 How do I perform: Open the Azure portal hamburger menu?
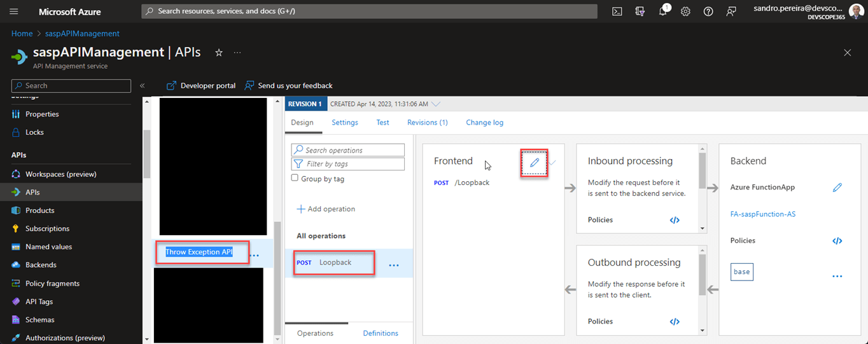tap(14, 11)
